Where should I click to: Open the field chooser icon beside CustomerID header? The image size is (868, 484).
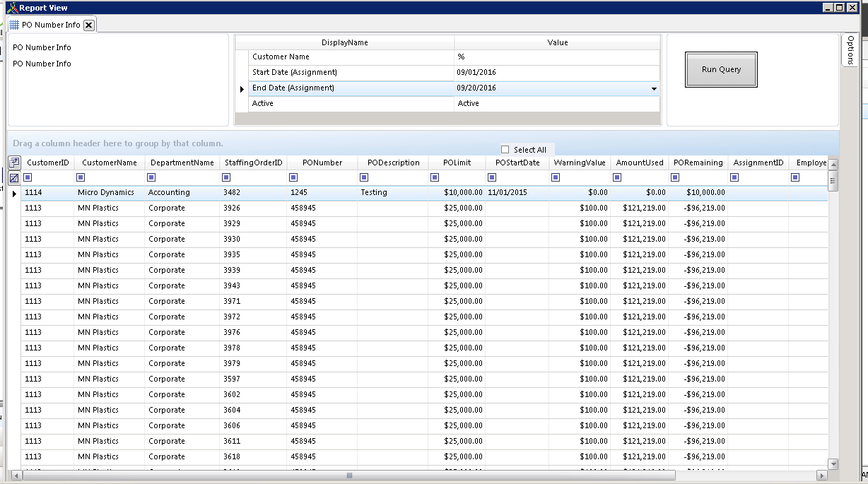click(14, 163)
